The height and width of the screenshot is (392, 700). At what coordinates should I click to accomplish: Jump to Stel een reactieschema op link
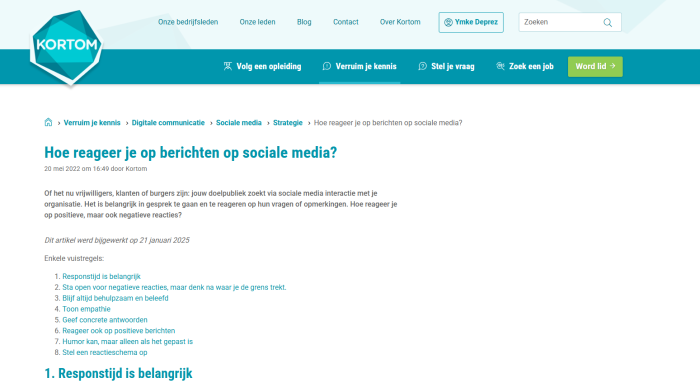[x=105, y=352]
